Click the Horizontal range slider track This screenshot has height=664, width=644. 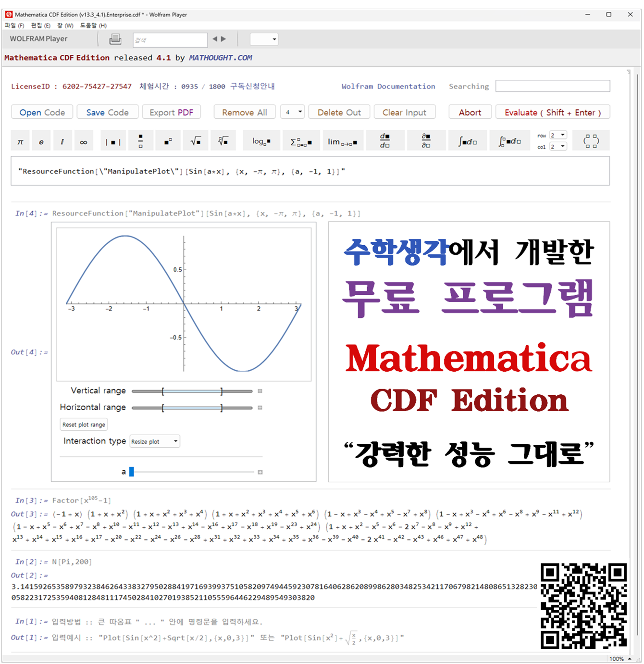(192, 408)
